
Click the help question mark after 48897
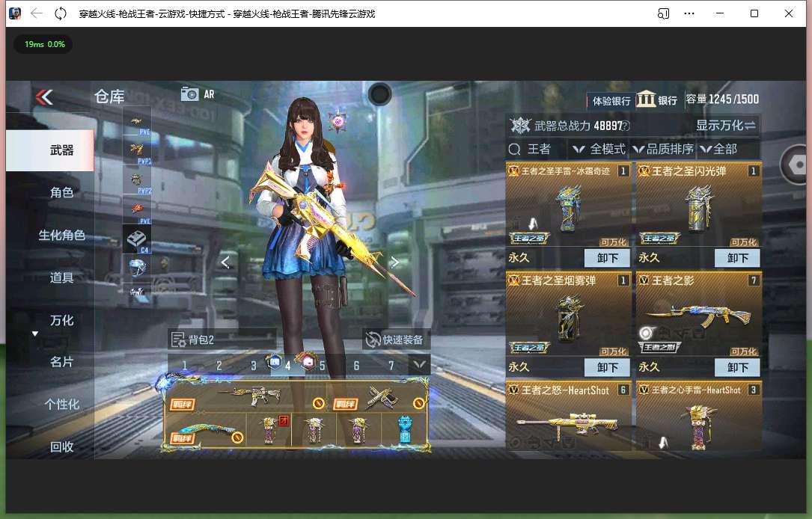(x=626, y=126)
